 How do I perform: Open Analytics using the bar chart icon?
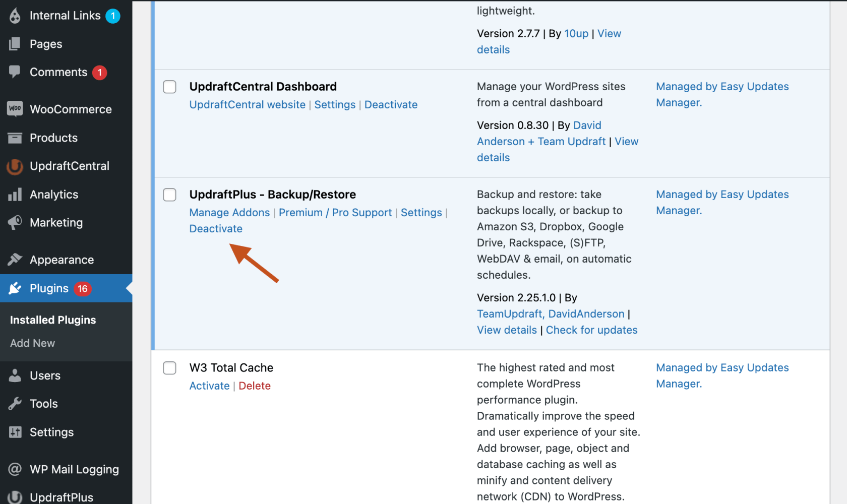point(15,195)
